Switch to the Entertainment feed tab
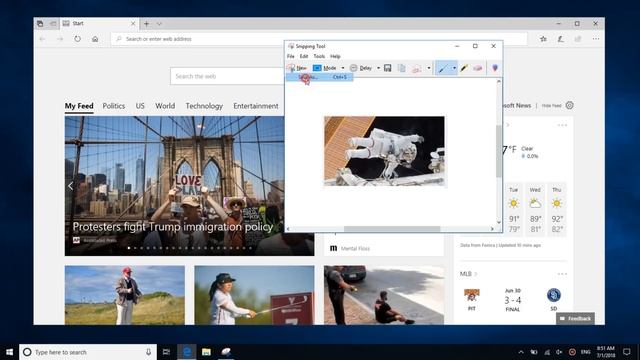The image size is (640, 360). 256,106
